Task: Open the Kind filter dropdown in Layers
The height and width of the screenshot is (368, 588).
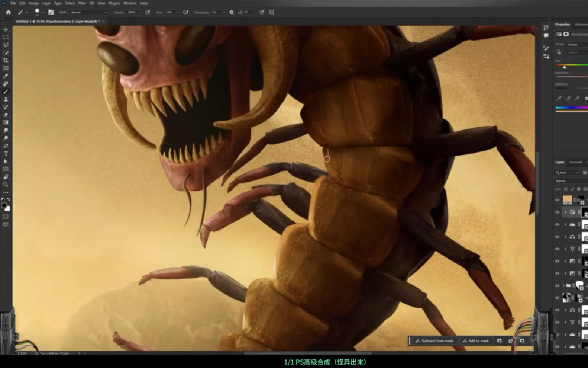Action: point(567,172)
